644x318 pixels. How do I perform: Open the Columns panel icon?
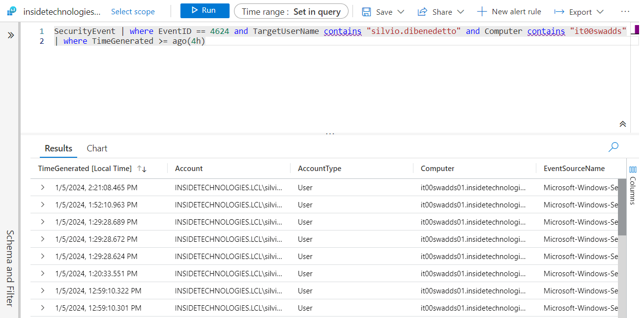click(633, 169)
